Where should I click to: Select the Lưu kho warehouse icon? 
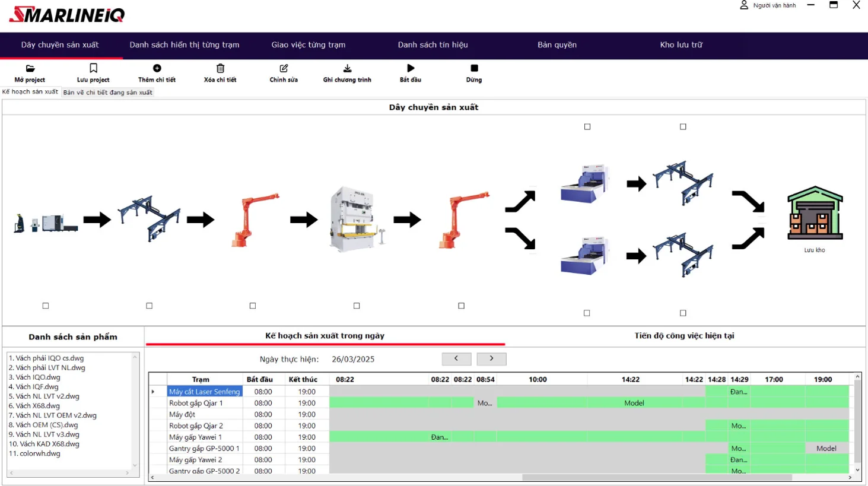point(815,213)
